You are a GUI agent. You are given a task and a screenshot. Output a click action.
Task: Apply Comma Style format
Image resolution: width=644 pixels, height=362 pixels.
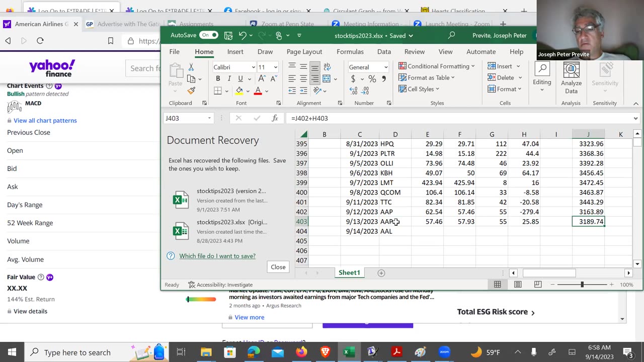coord(384,79)
